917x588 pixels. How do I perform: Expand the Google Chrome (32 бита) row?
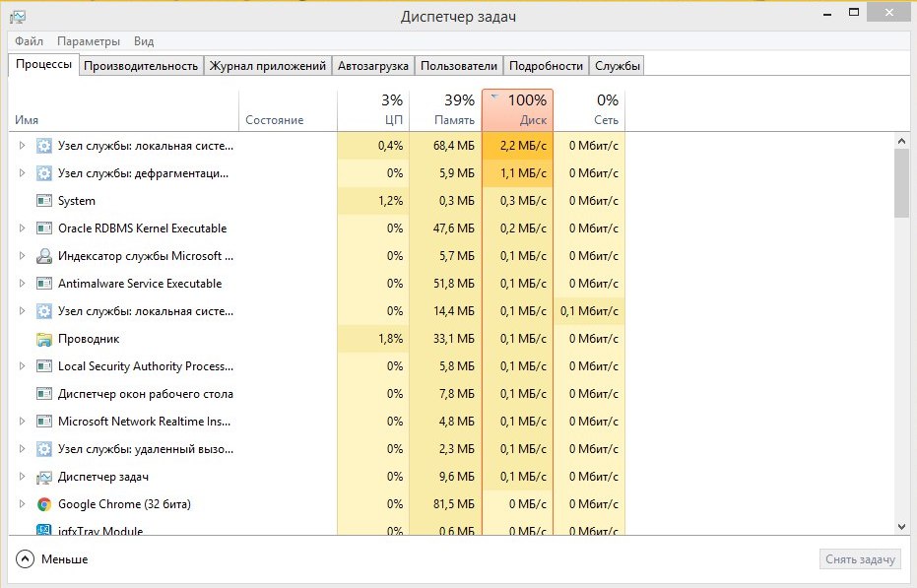coord(22,504)
